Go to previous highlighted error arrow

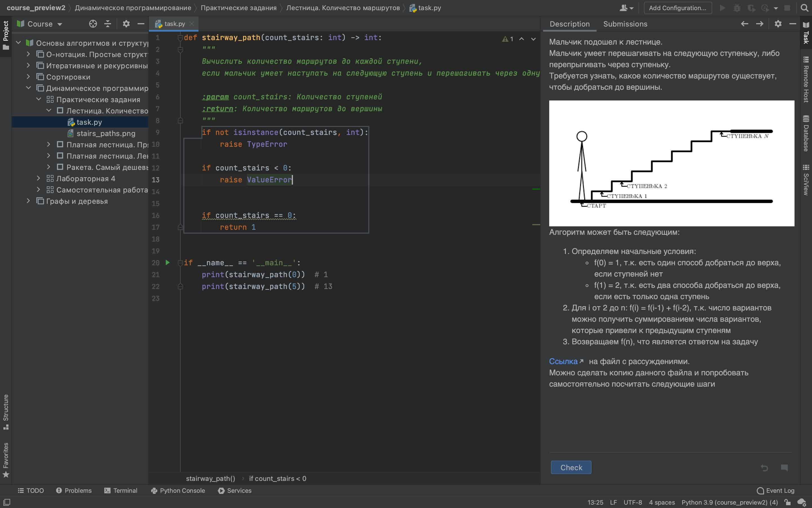[x=521, y=39]
